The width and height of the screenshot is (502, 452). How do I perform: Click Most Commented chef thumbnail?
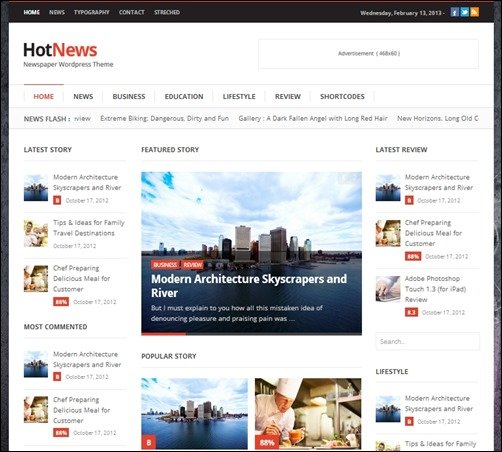point(36,410)
